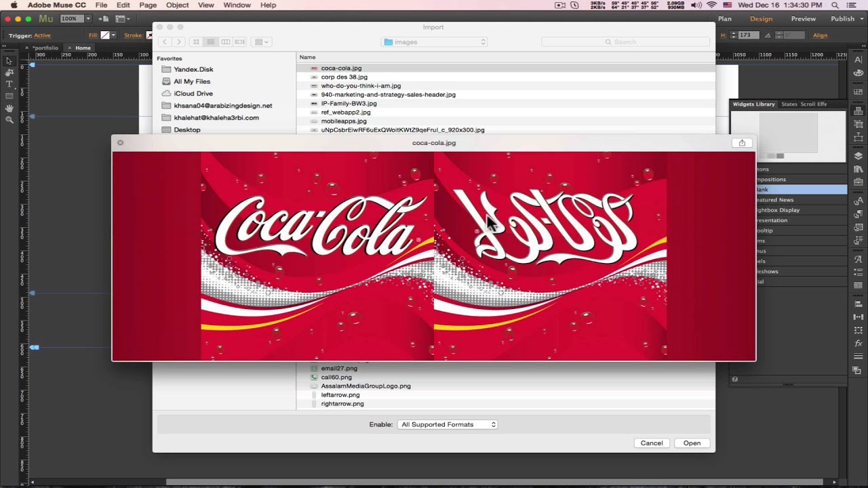
Task: Open the zoom level dropdown
Action: click(88, 19)
